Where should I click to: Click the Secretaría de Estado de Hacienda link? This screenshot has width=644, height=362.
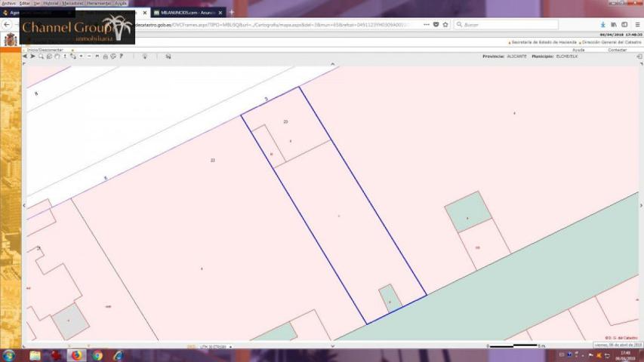coord(543,43)
